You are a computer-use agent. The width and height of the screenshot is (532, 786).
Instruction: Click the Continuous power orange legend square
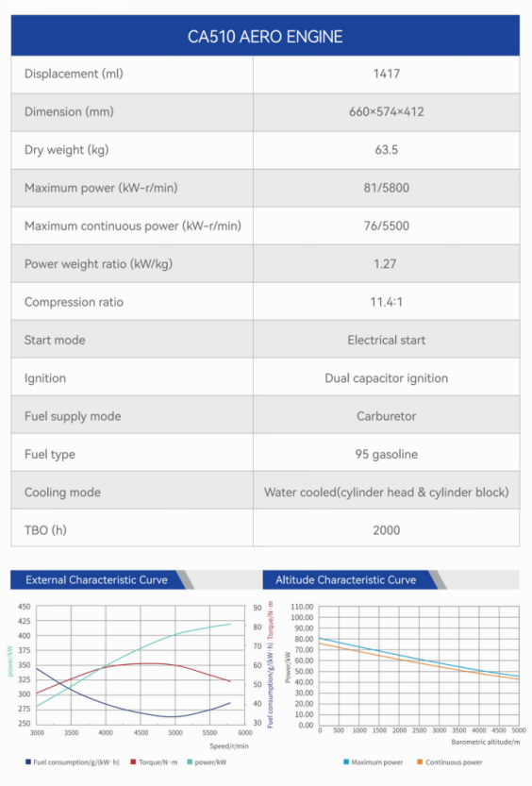pos(420,762)
